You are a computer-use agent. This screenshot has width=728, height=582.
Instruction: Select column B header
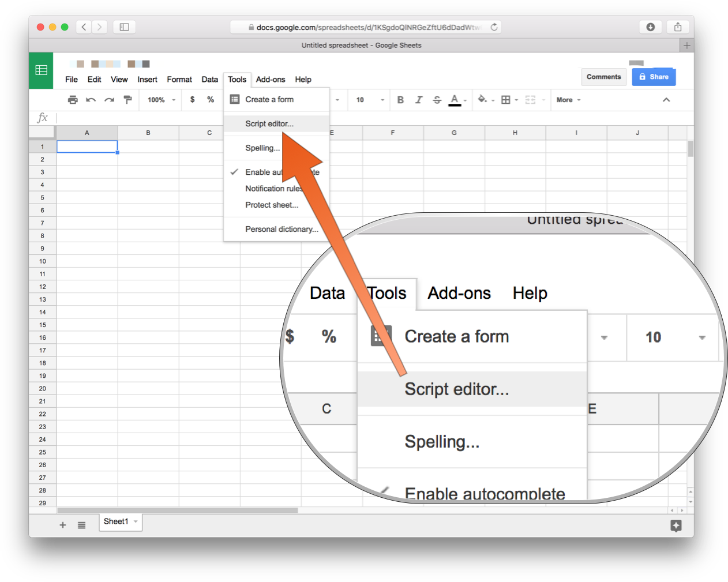[x=148, y=133]
